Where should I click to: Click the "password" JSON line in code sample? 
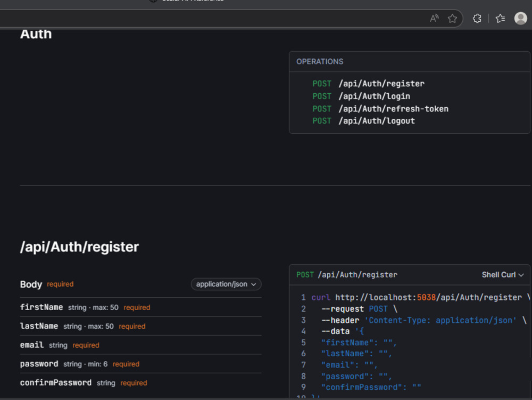click(x=356, y=376)
